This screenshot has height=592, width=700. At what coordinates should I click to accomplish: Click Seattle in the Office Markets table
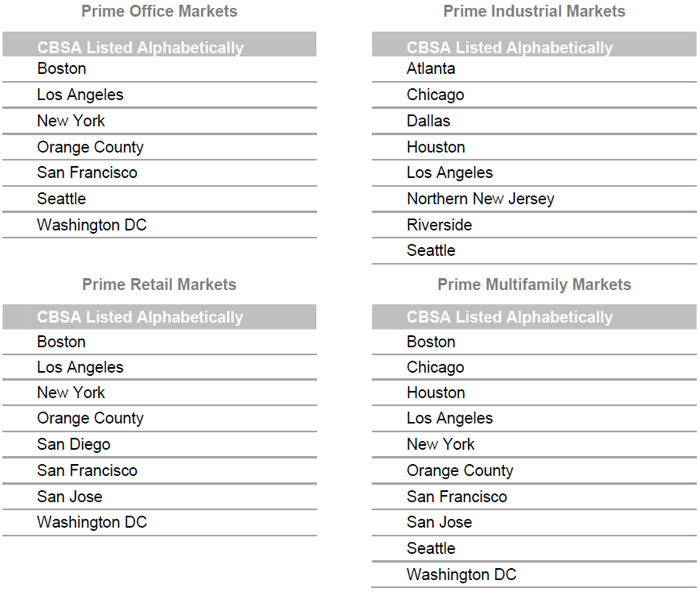(x=62, y=199)
